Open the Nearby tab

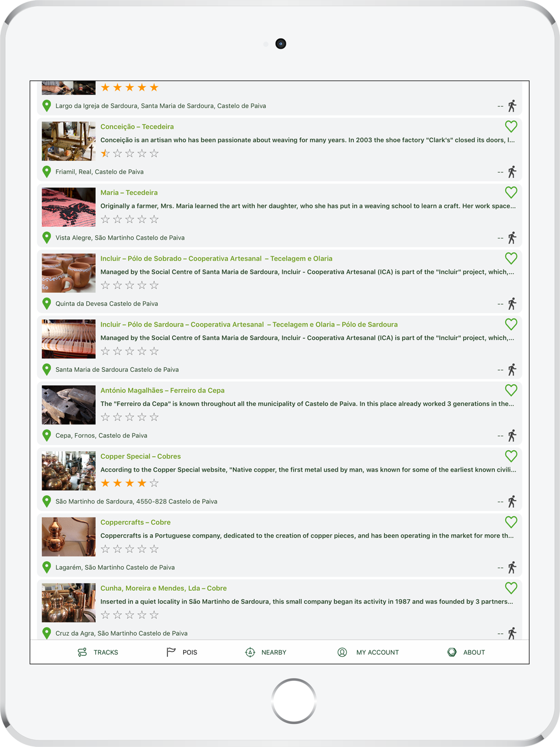266,652
